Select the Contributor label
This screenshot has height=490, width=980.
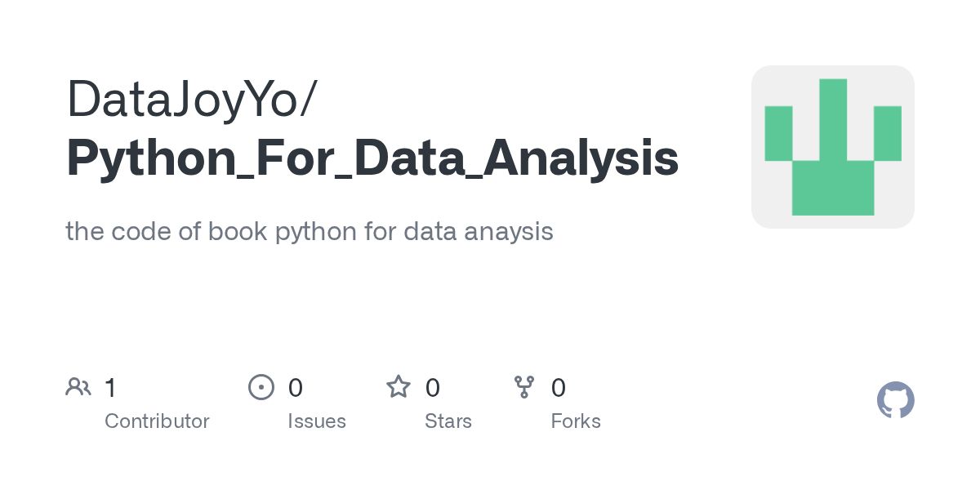coord(157,421)
